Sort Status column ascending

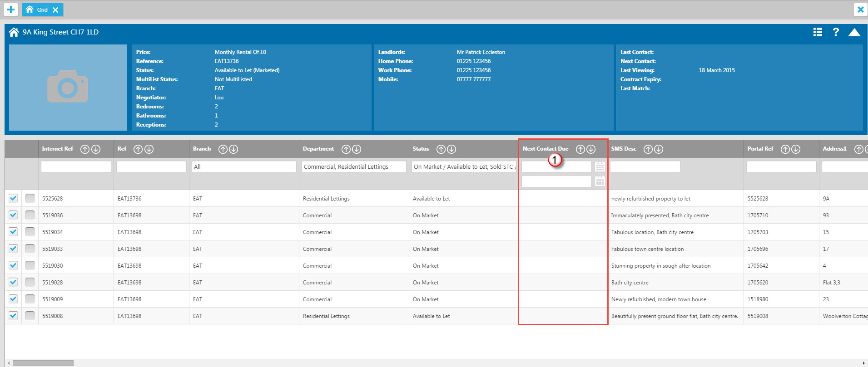[441, 149]
